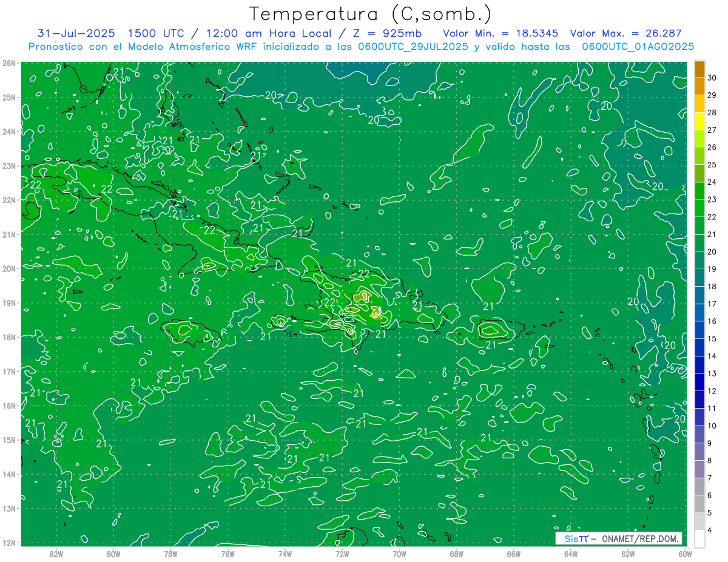This screenshot has height=562, width=728.
Task: Click the '19N' latitude axis label
Action: 9,303
